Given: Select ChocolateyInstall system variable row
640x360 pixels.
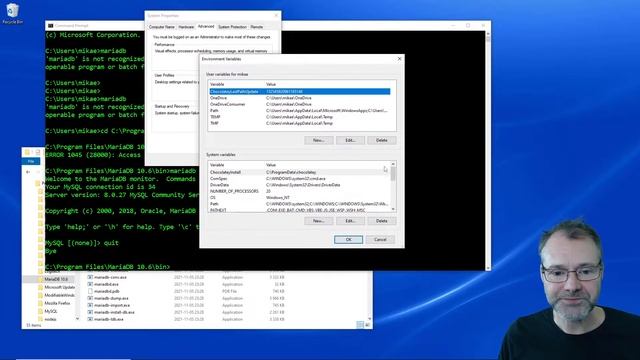Looking at the screenshot, I should (299, 172).
